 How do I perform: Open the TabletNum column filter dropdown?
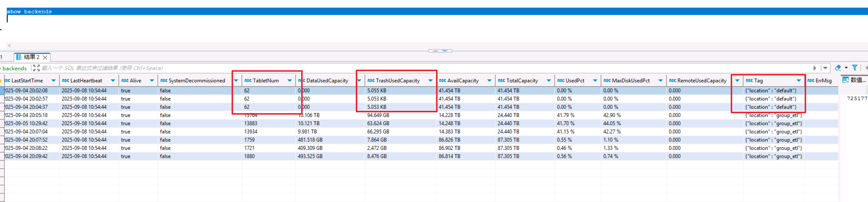click(290, 81)
